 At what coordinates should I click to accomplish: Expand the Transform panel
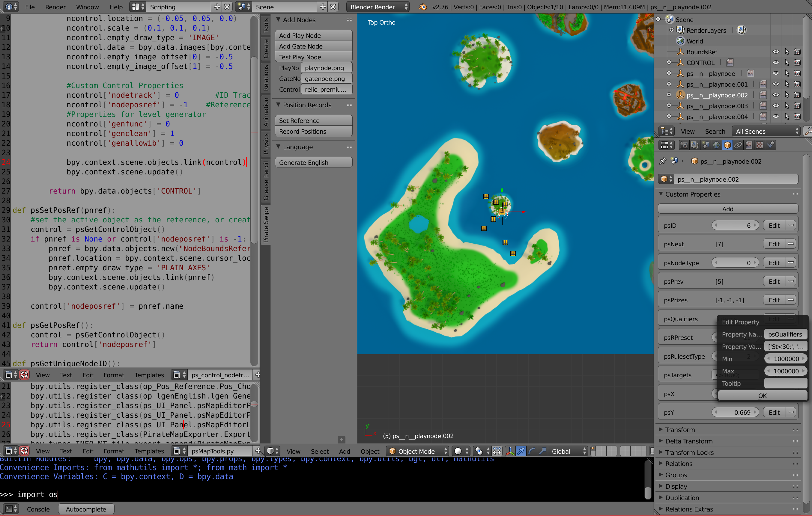coord(680,430)
